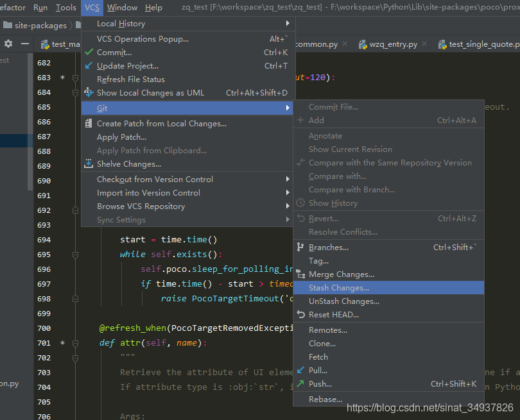This screenshot has height=420, width=520.
Task: Click the project panel vertical scrollbar
Action: pos(30,122)
